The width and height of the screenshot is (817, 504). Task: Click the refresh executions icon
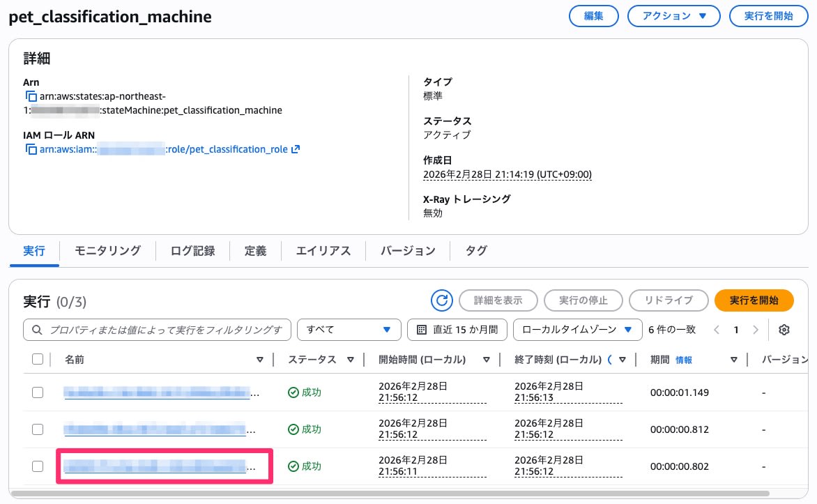441,300
